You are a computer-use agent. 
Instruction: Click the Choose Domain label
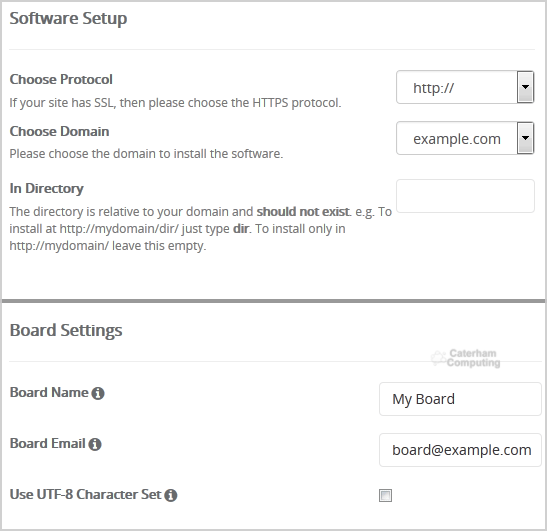(x=59, y=132)
